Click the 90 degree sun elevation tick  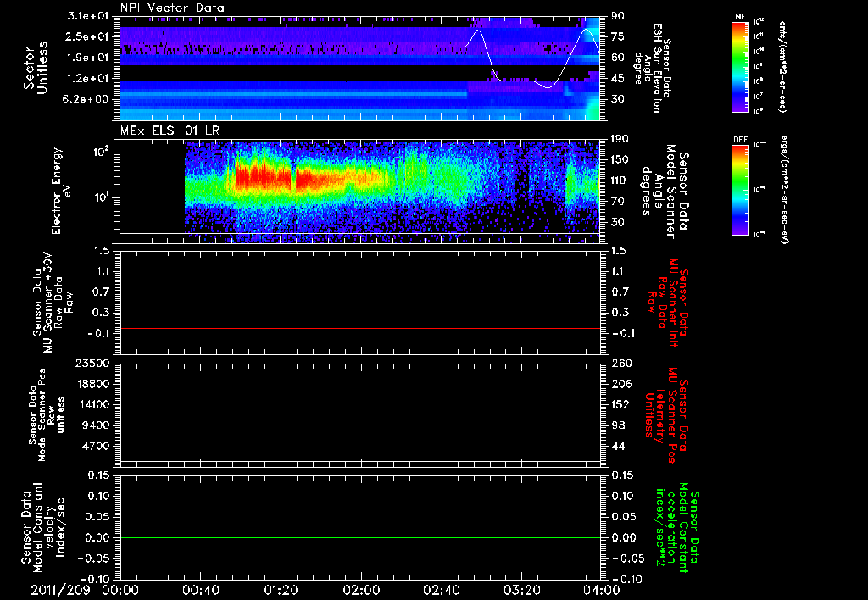click(617, 15)
